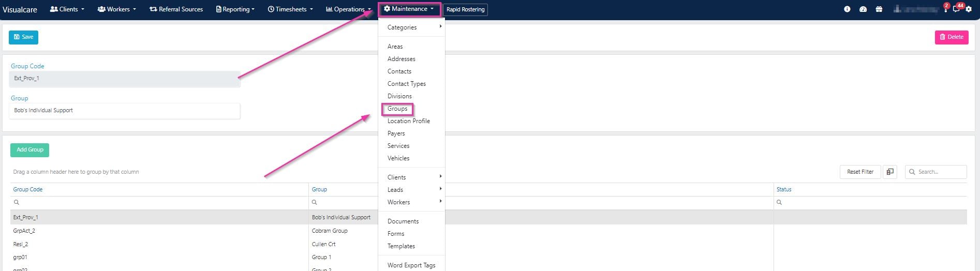Click the Reset Filter button

(860, 172)
